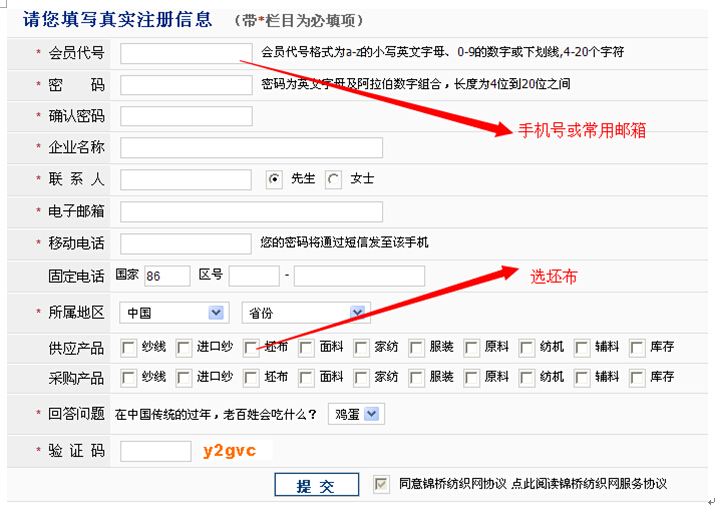Open the 中国 country dropdown
The height and width of the screenshot is (510, 715).
click(175, 312)
